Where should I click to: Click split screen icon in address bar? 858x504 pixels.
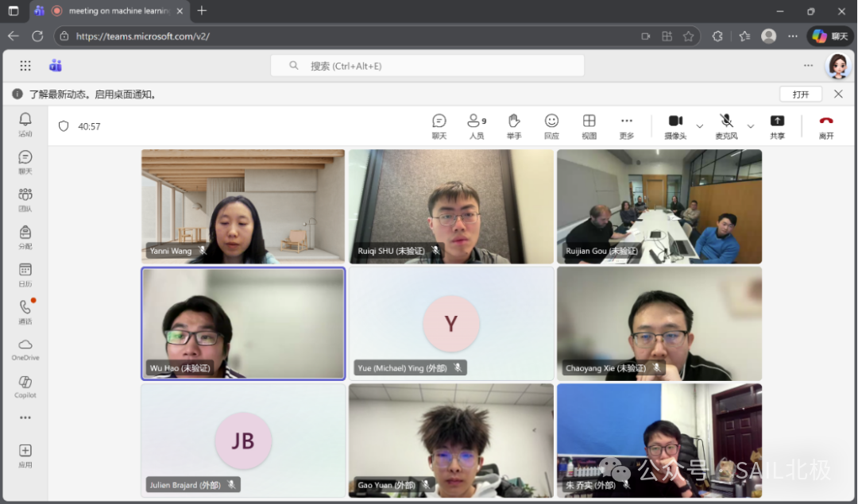pyautogui.click(x=667, y=36)
